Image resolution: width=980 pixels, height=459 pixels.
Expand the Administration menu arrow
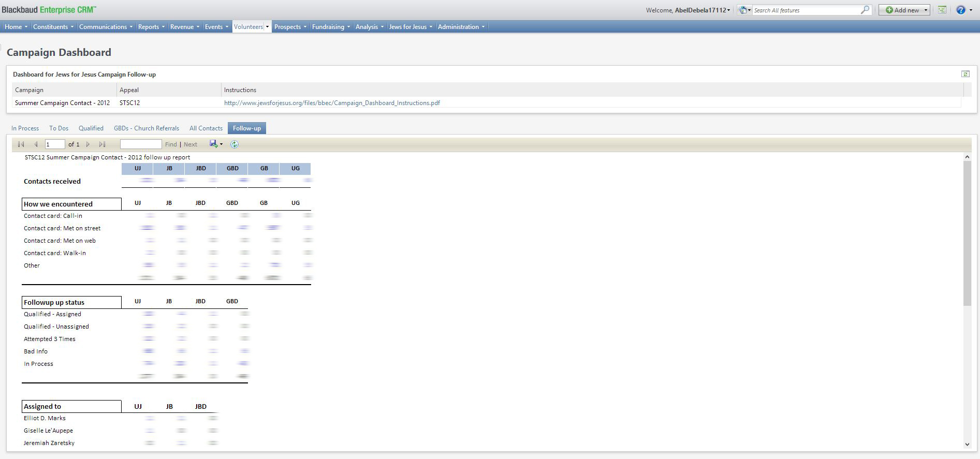click(483, 27)
